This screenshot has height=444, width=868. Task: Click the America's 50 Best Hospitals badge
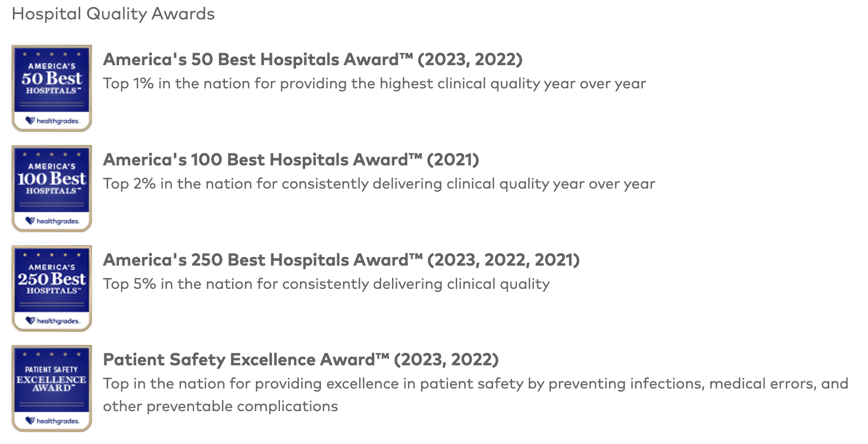pos(52,88)
